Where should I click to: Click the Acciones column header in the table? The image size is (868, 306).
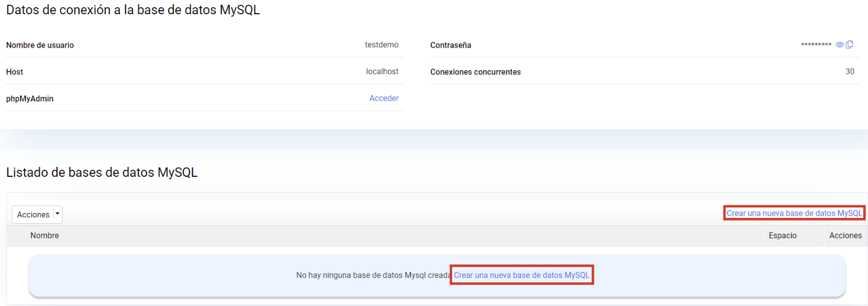tap(846, 236)
